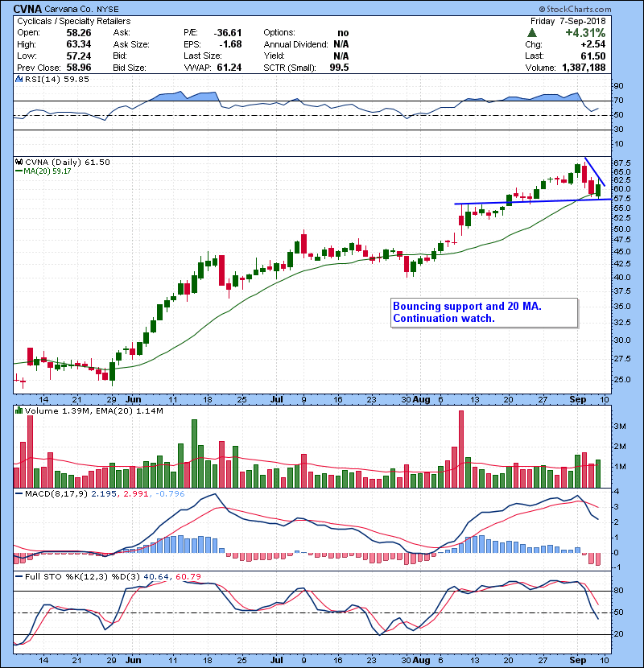This screenshot has height=668, width=644.
Task: Click the Cyclicals / Specialty Retailers sector label
Action: tap(74, 21)
